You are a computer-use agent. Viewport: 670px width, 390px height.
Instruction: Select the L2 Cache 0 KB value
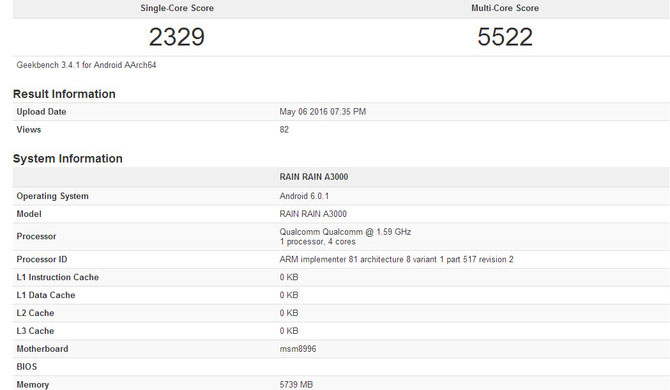pyautogui.click(x=289, y=313)
